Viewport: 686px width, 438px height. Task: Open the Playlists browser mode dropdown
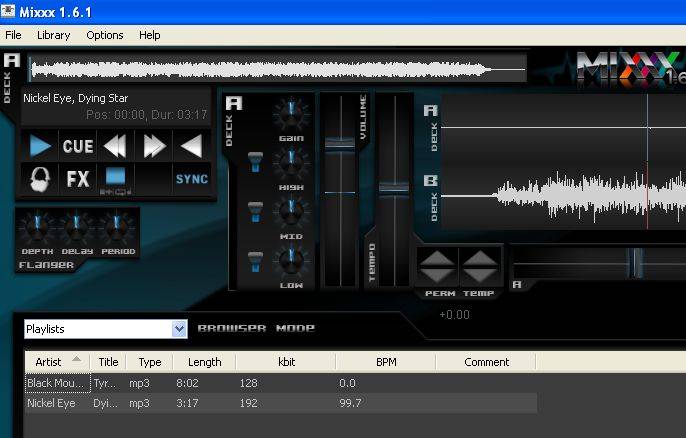pos(106,329)
